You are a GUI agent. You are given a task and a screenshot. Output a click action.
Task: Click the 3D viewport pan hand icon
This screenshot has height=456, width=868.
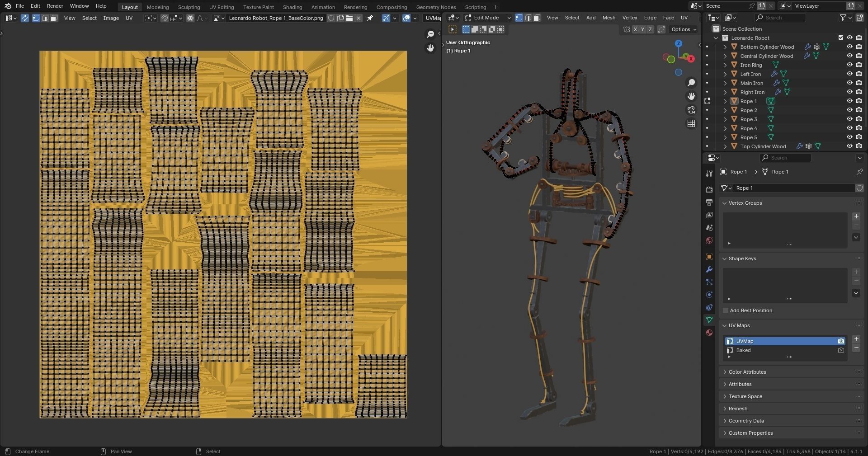tap(691, 96)
